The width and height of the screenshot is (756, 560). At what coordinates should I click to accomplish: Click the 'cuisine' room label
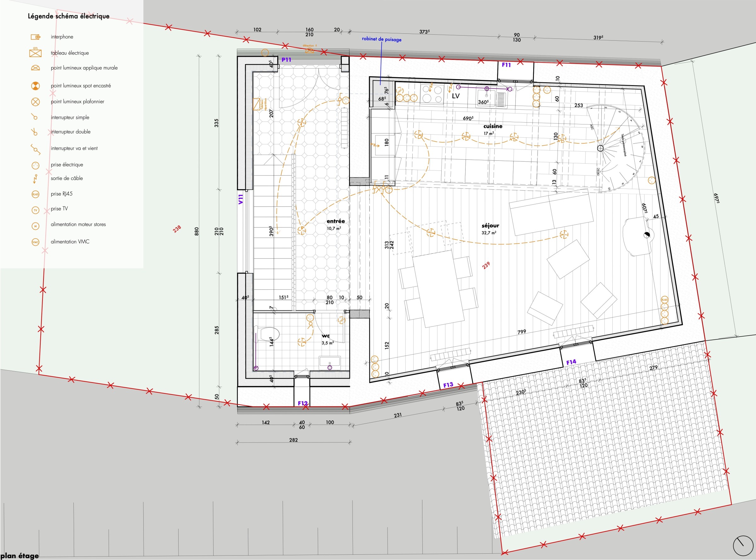point(493,126)
